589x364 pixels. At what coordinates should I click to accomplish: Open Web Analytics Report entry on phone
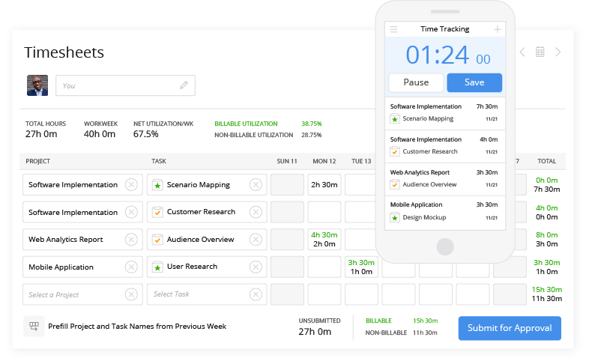(445, 179)
